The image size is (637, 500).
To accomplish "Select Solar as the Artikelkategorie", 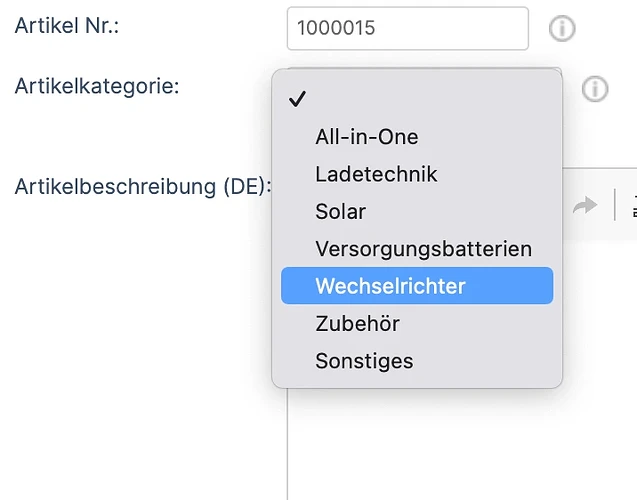I will pos(417,211).
